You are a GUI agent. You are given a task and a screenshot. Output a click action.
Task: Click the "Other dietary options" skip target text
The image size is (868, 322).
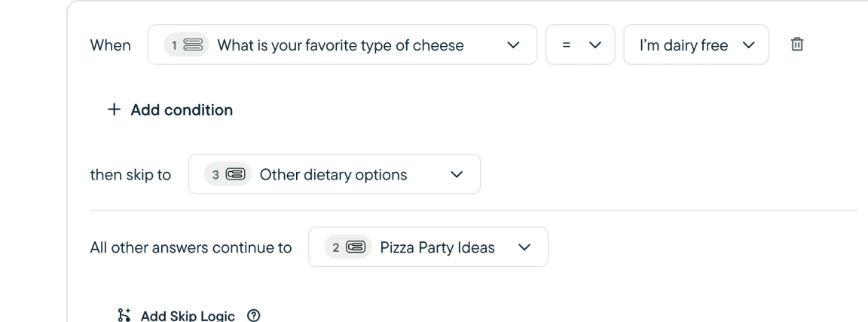coord(333,175)
